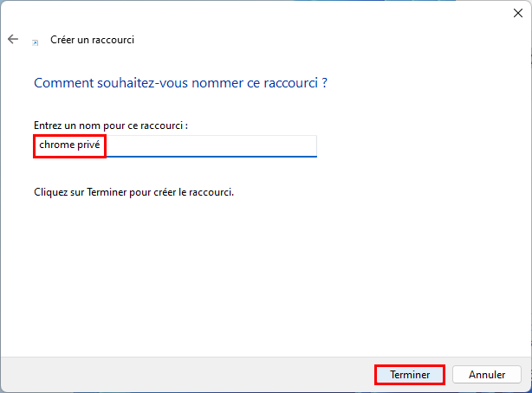
Task: Click the empty right part of name field
Action: click(x=211, y=145)
